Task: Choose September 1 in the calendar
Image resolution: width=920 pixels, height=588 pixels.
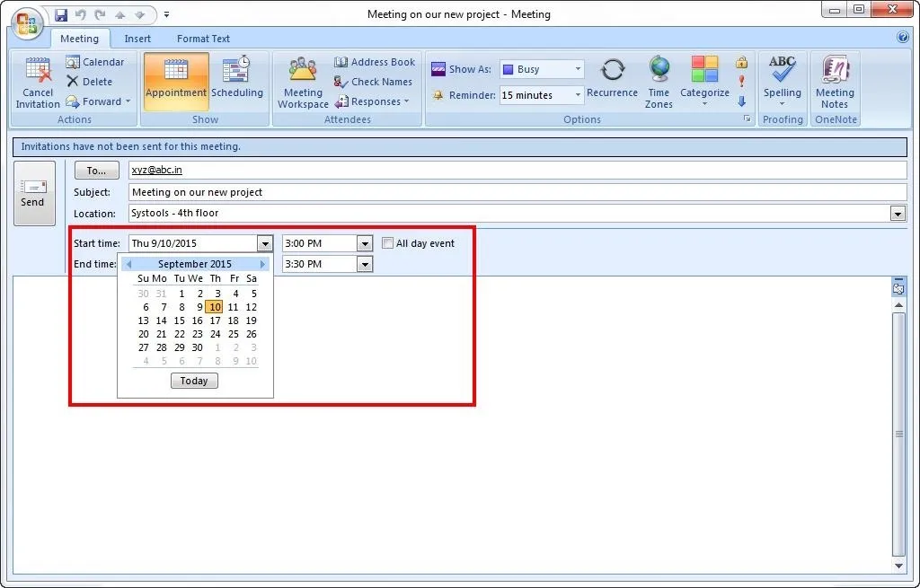Action: 181,294
